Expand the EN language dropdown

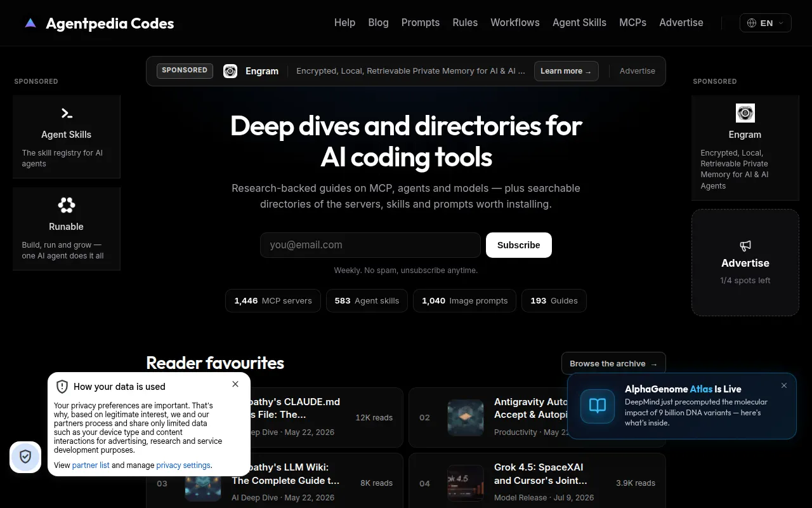tap(766, 23)
